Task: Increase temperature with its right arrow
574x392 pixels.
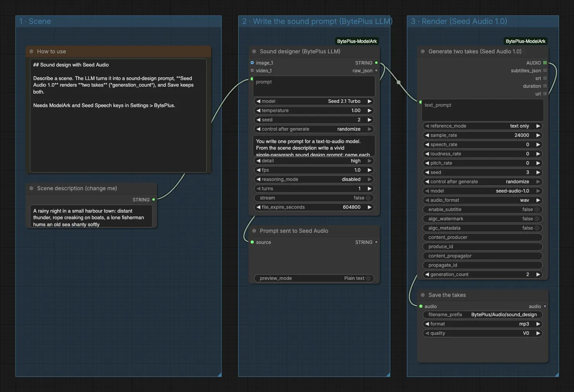Action: coord(369,111)
